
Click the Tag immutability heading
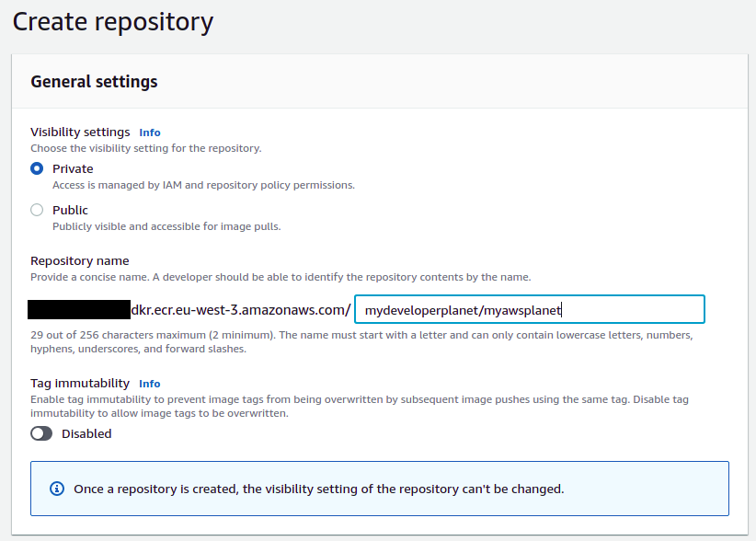point(81,383)
